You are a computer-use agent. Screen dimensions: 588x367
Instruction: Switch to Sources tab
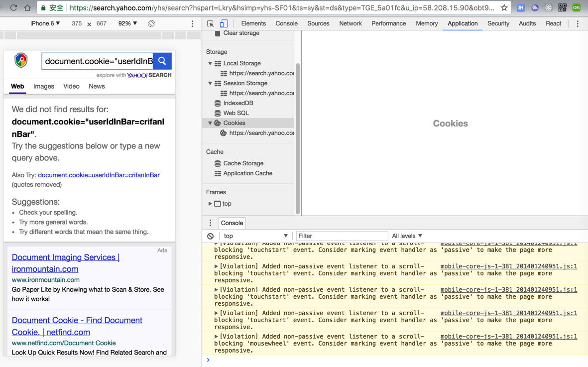[318, 23]
